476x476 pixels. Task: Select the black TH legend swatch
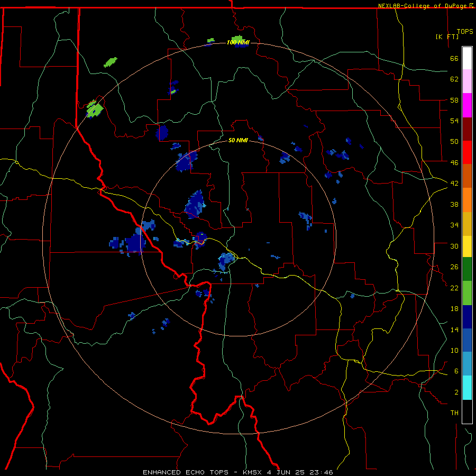467,411
